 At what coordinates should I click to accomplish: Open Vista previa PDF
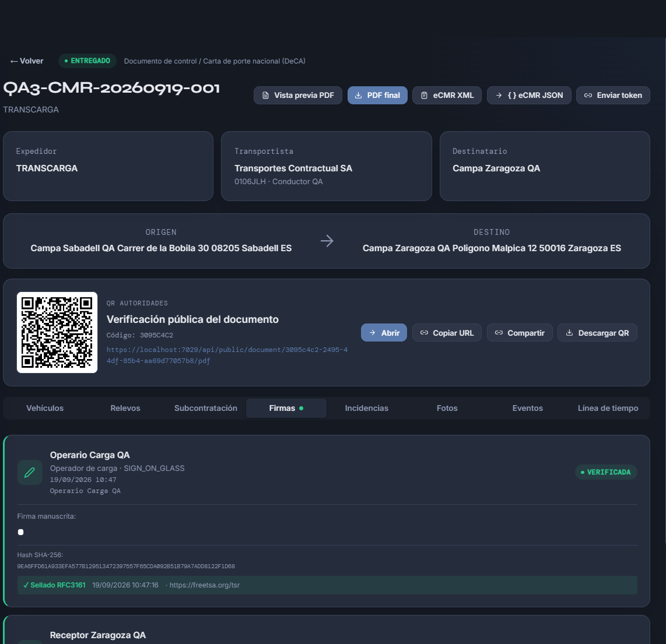click(298, 96)
